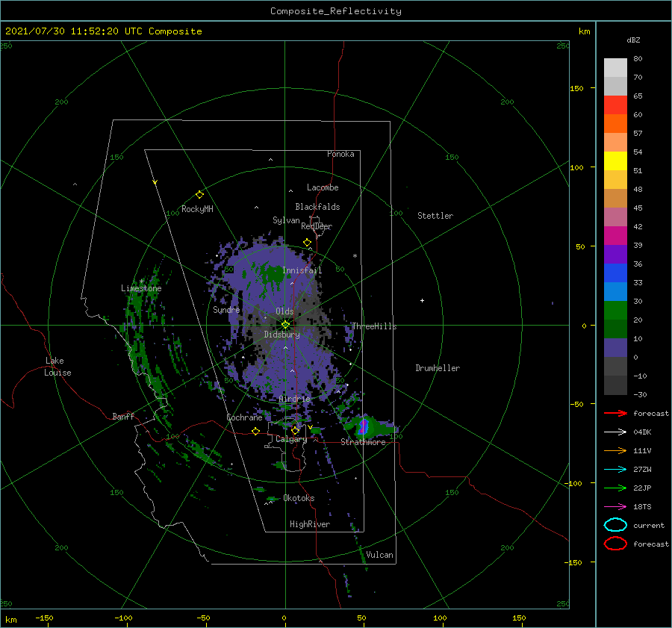Click the Airdrie label

(294, 399)
